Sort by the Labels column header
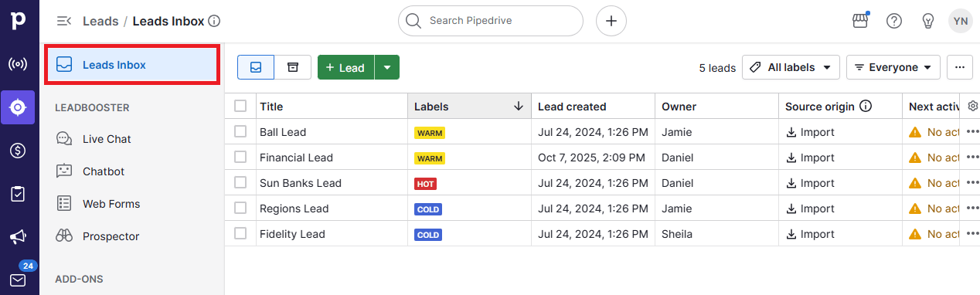The image size is (980, 295). [x=431, y=107]
